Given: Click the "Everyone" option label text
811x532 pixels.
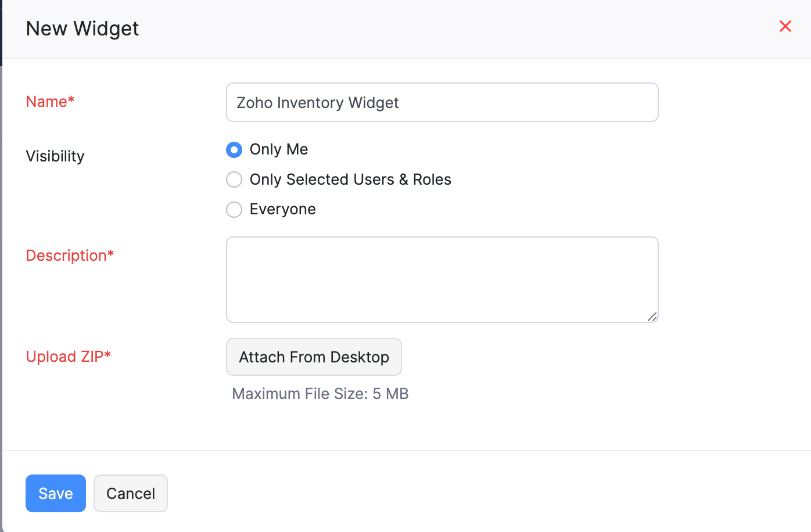Looking at the screenshot, I should point(283,209).
